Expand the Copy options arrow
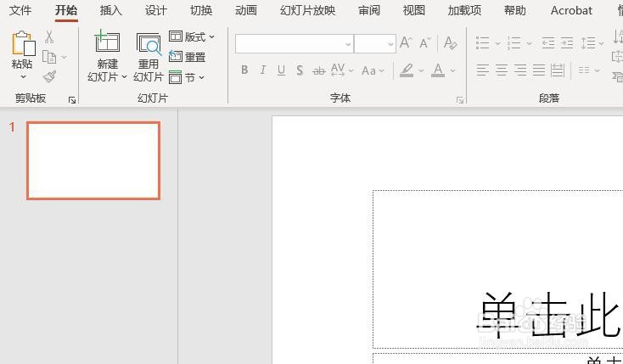Viewport: 623px width, 364px height. [64, 57]
